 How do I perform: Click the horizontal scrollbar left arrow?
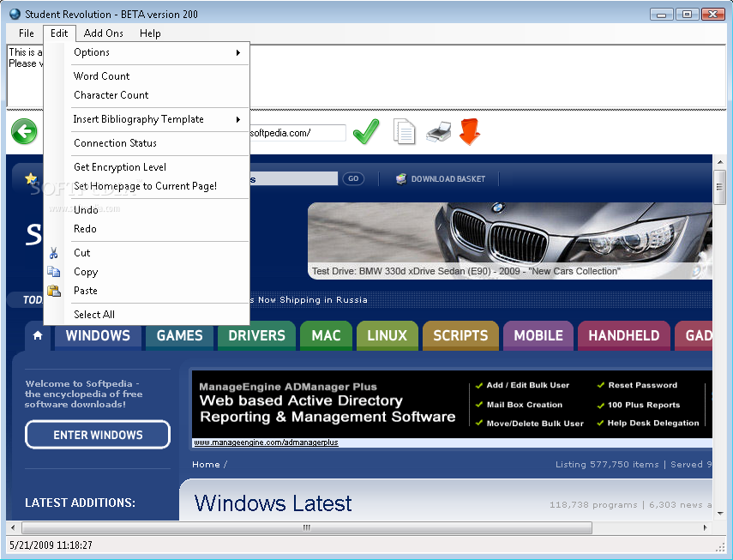[13, 527]
